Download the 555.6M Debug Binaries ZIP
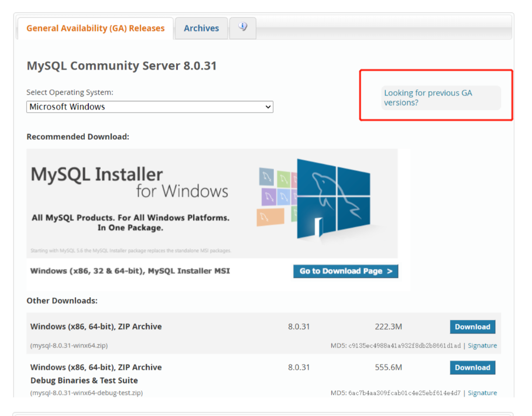This screenshot has width=532, height=416. (472, 367)
